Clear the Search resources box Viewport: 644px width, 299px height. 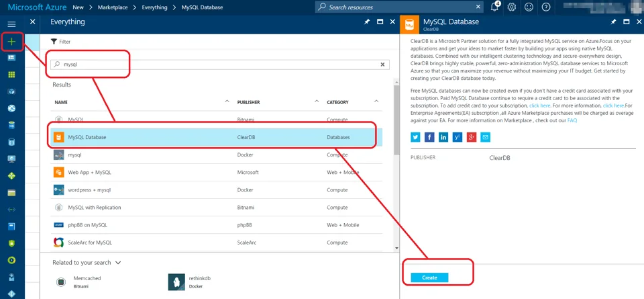[478, 7]
